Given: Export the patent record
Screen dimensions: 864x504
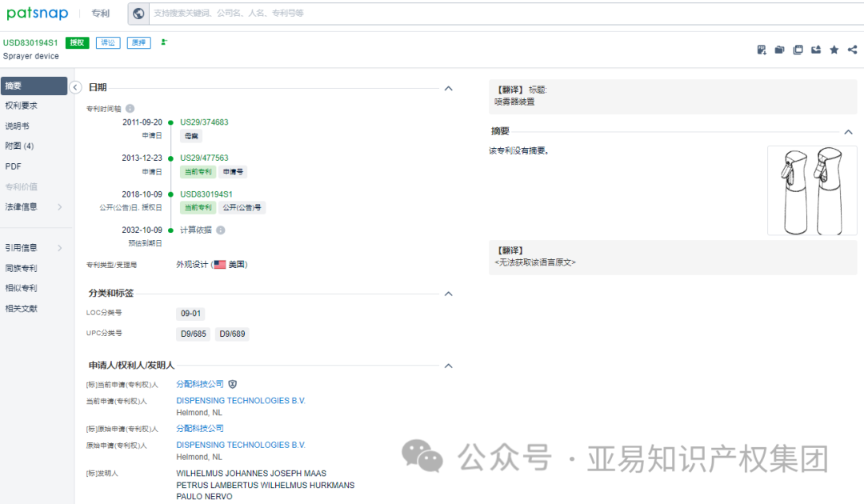Looking at the screenshot, I should point(815,49).
